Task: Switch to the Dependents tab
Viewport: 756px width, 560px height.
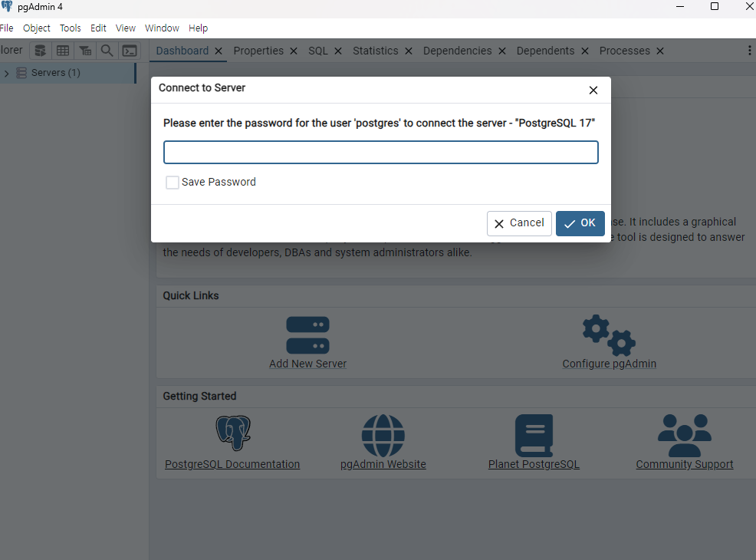Action: point(545,51)
